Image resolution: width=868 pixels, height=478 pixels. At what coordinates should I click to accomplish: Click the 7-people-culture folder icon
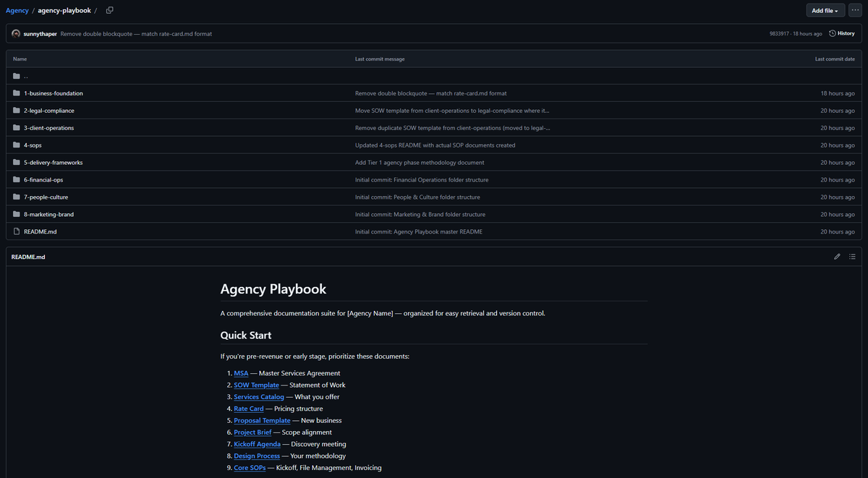17,197
